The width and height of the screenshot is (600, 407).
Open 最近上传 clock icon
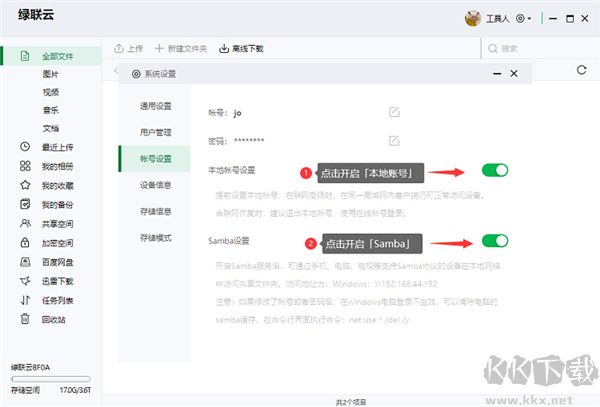(25, 147)
